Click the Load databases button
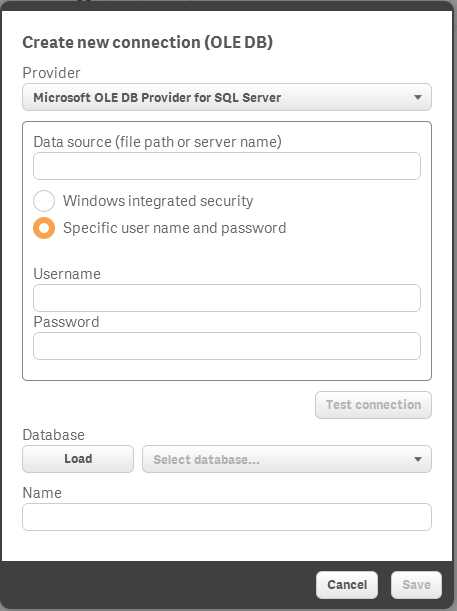Image resolution: width=457 pixels, height=611 pixels. [78, 459]
